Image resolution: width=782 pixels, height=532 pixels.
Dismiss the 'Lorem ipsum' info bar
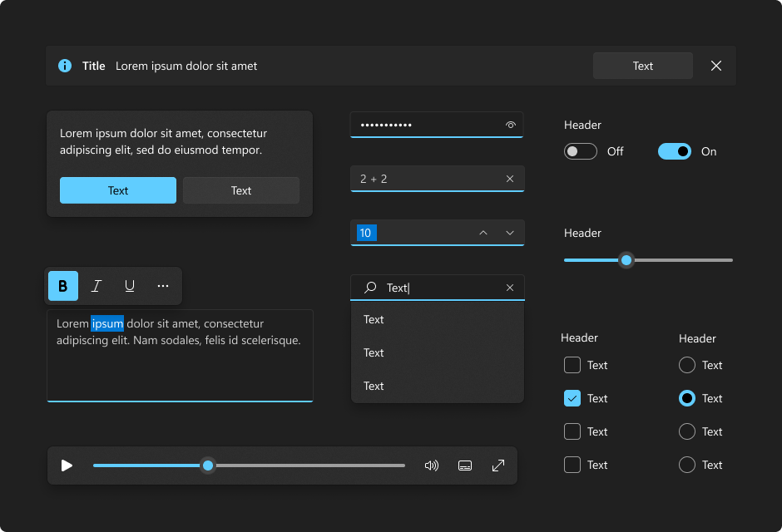coord(715,66)
